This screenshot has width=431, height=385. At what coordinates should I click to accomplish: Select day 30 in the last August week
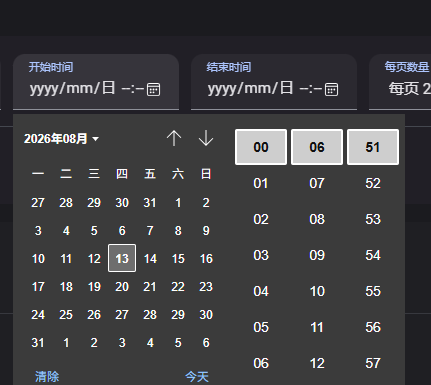coord(206,314)
